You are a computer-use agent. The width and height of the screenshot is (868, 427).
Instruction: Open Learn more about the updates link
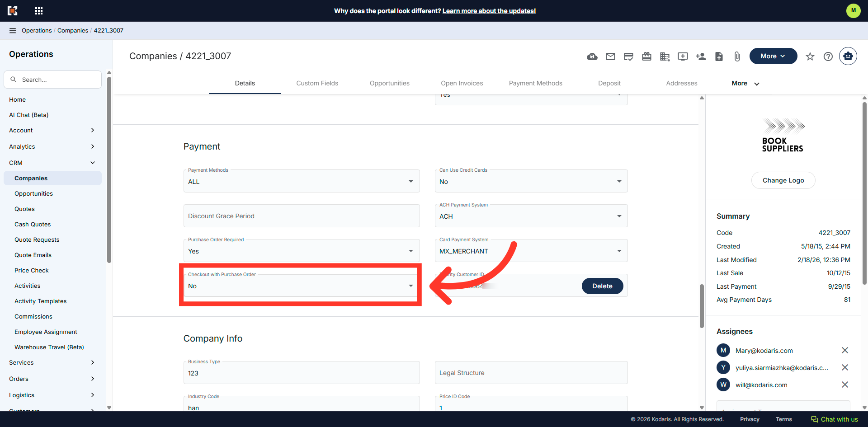tap(489, 11)
